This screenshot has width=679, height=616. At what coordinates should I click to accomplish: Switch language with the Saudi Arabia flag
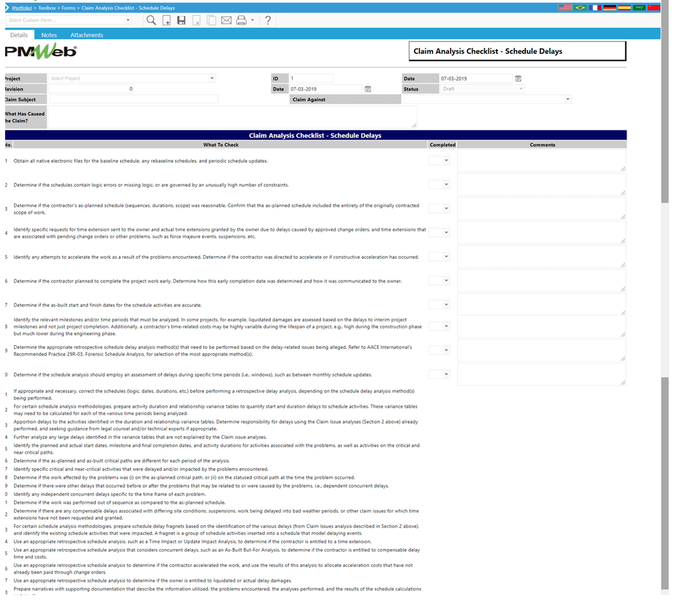coord(639,8)
